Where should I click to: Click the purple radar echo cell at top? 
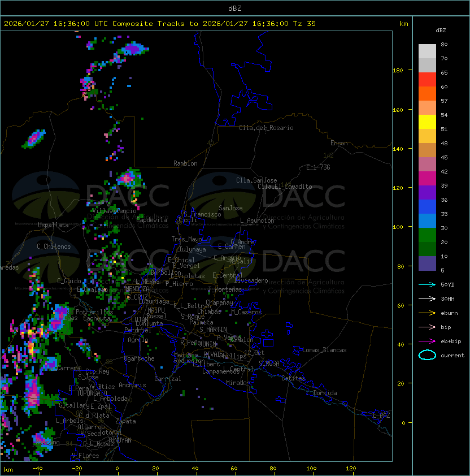134,49
